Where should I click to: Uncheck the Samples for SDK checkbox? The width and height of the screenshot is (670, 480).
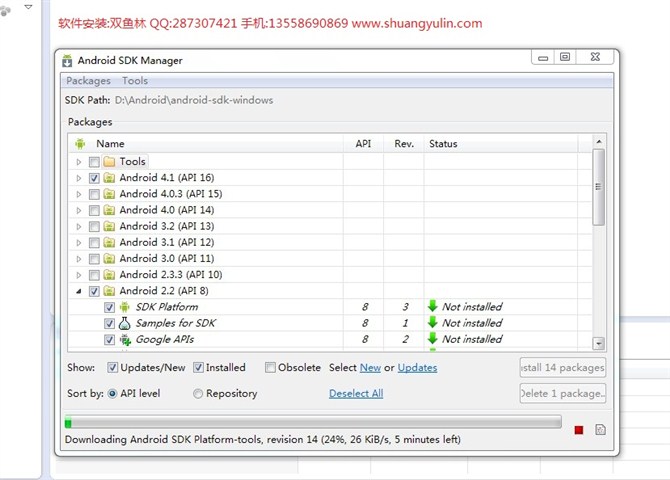(109, 324)
